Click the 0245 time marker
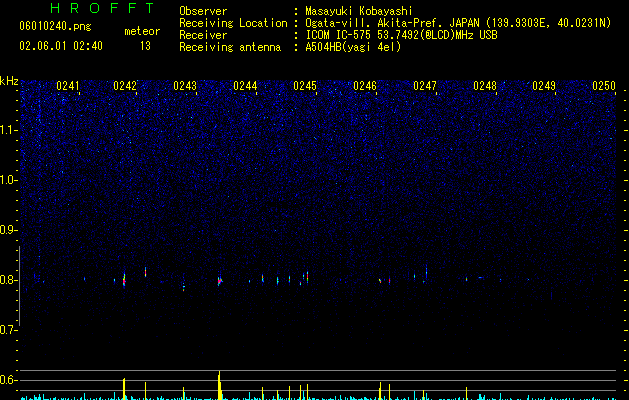The image size is (629, 400). pos(305,86)
